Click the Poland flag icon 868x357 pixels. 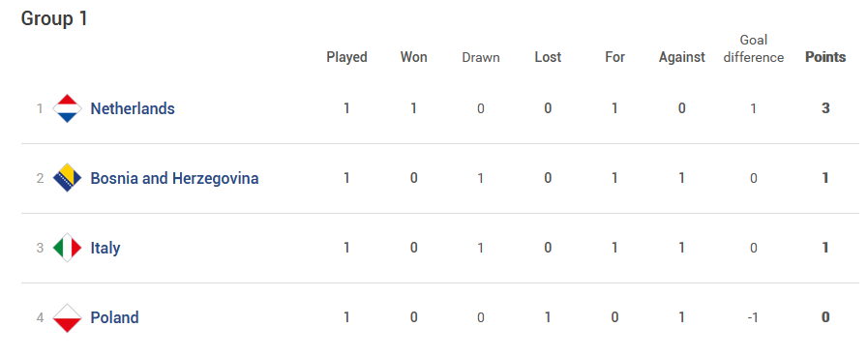(x=67, y=317)
